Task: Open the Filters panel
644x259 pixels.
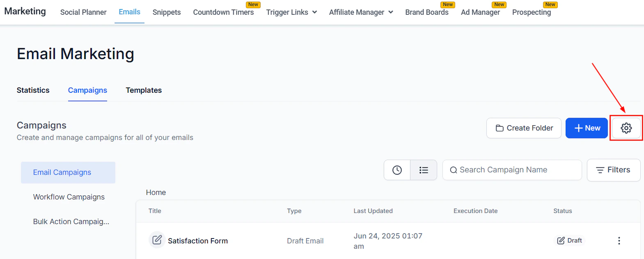Action: 613,170
